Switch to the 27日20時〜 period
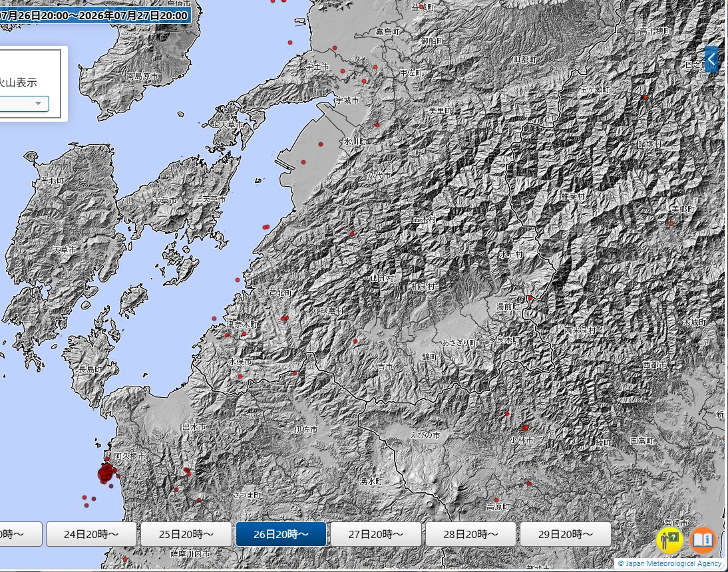The image size is (728, 572). 376,534
